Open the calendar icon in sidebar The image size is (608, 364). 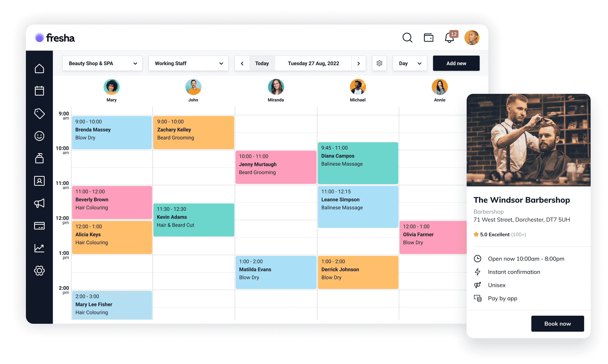40,91
